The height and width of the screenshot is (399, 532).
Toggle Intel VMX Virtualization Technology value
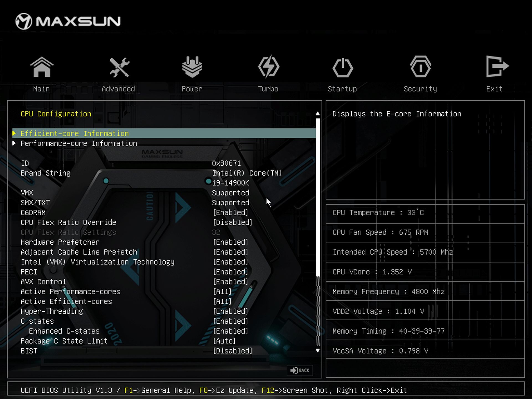pos(231,262)
